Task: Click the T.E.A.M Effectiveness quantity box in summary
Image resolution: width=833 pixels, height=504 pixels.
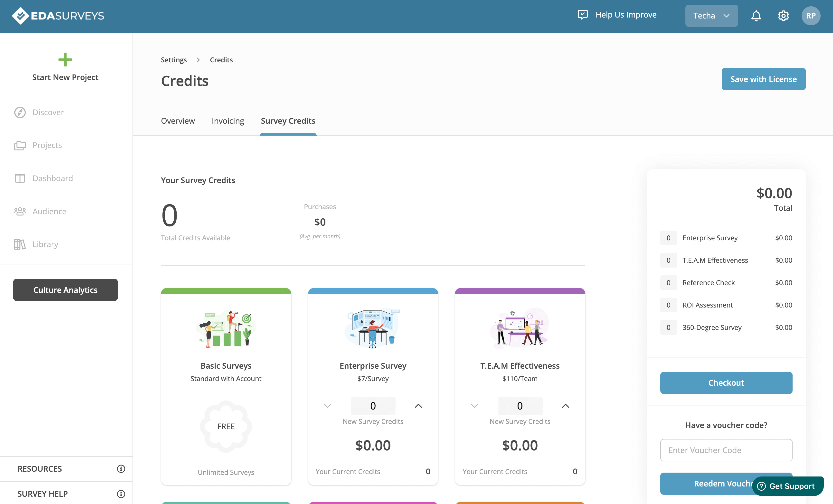Action: (668, 260)
